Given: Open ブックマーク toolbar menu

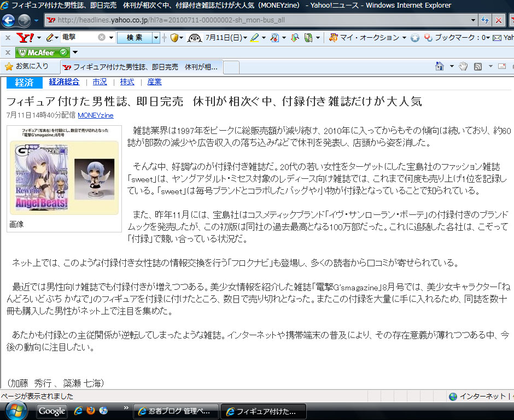Looking at the screenshot, I should tap(457, 38).
